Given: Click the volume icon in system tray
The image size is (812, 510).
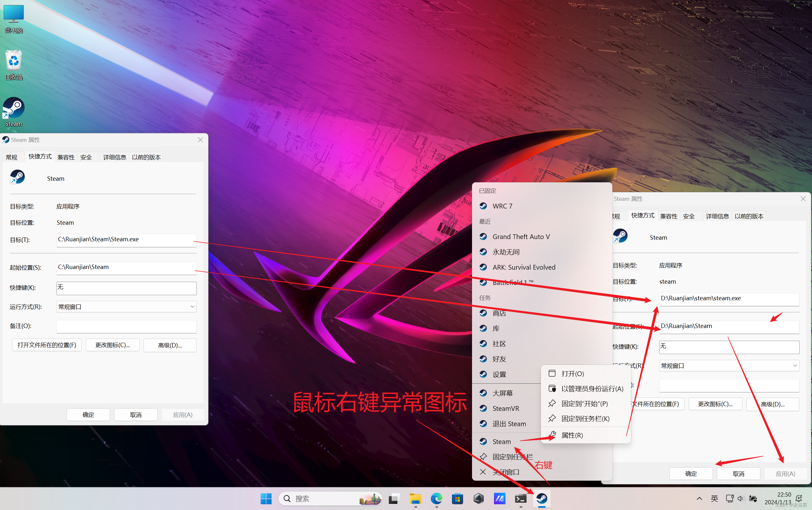Looking at the screenshot, I should coord(741,498).
